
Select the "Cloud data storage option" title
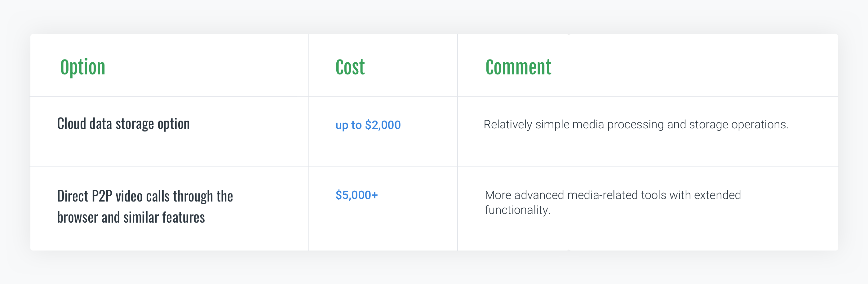pyautogui.click(x=123, y=124)
